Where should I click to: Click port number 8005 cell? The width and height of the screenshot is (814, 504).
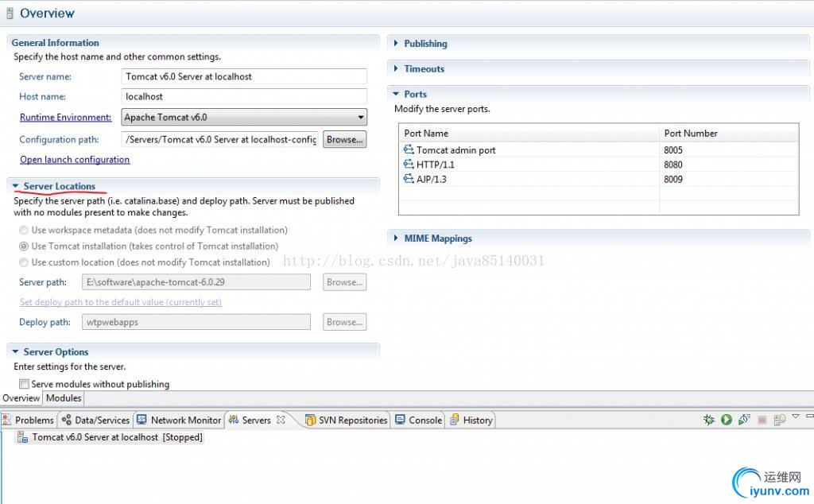pos(673,150)
